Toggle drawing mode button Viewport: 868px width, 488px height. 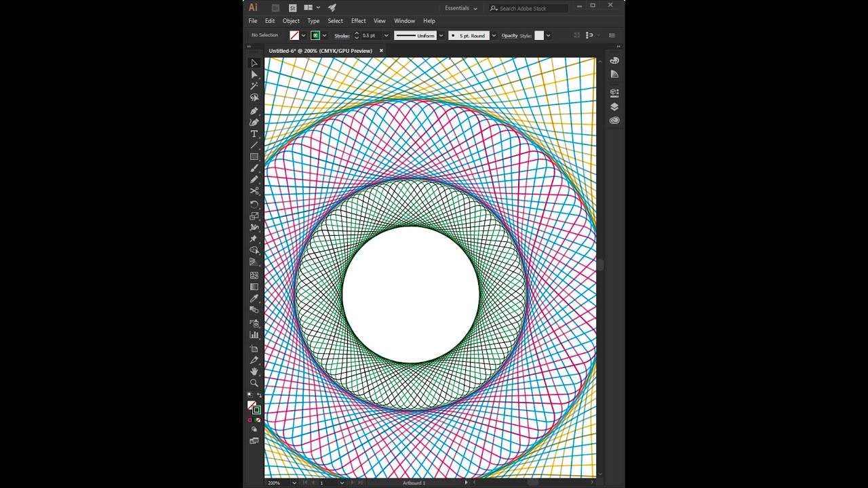(254, 429)
